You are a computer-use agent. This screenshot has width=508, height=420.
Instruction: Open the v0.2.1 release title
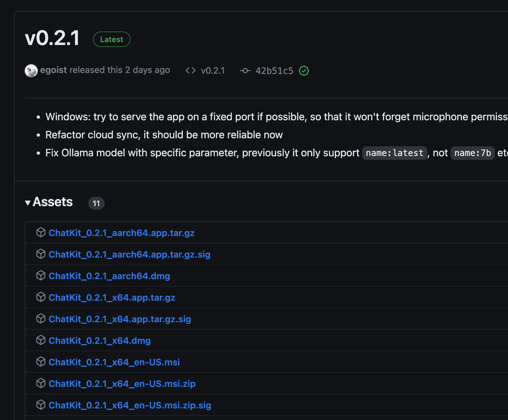[52, 38]
